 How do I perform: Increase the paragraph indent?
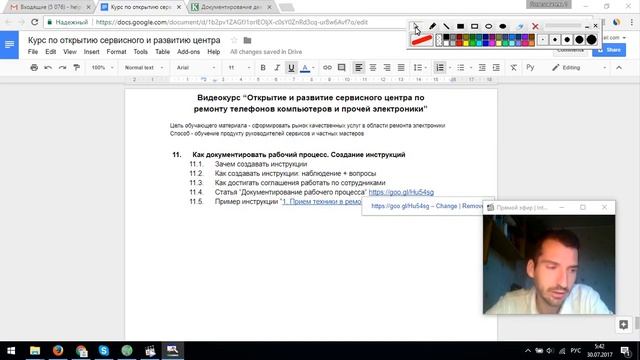pyautogui.click(x=496, y=67)
